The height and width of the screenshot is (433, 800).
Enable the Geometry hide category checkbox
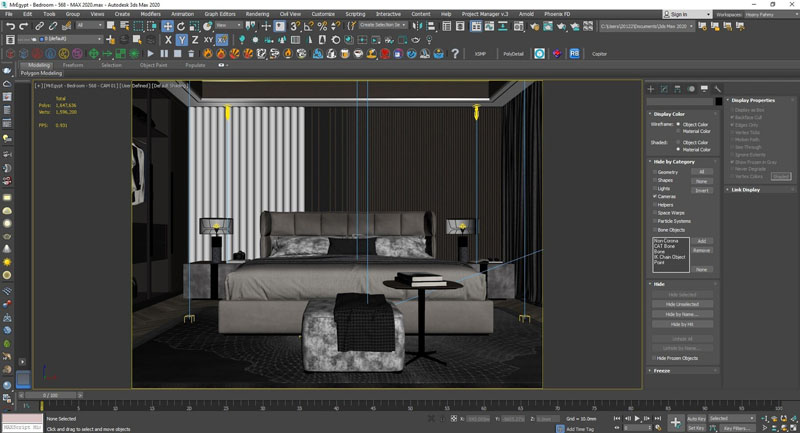click(x=655, y=172)
